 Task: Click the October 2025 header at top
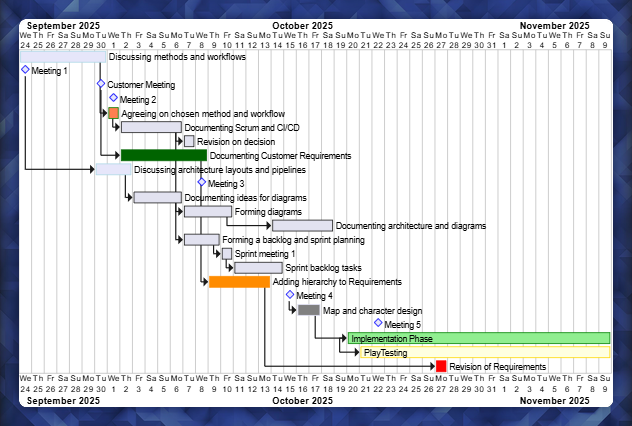click(x=303, y=25)
